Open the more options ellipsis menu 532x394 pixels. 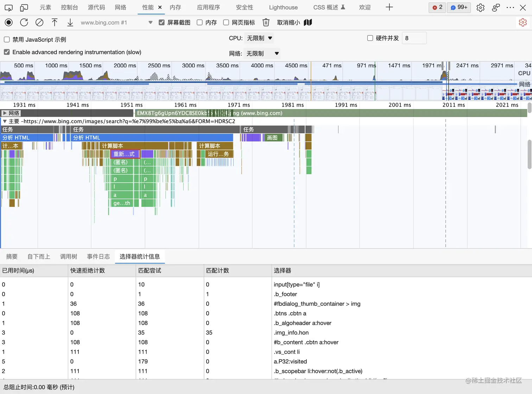510,7
